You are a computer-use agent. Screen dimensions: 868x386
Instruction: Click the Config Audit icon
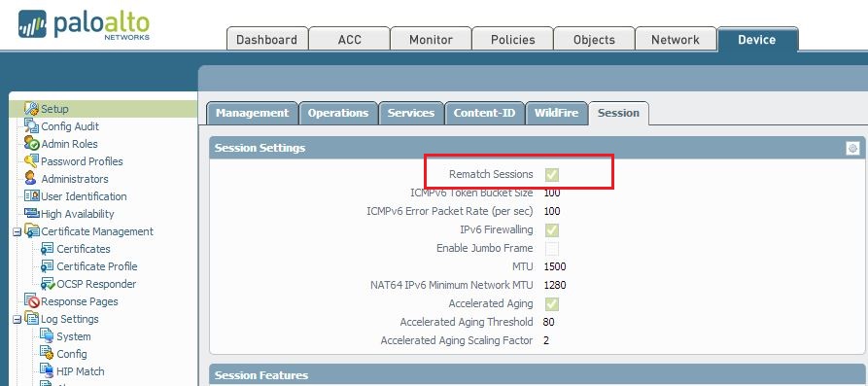(31, 126)
